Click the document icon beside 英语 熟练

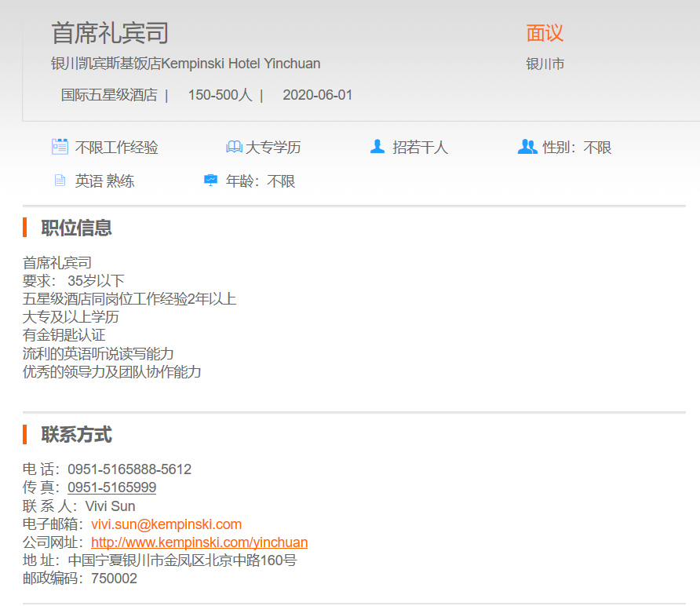tap(60, 181)
